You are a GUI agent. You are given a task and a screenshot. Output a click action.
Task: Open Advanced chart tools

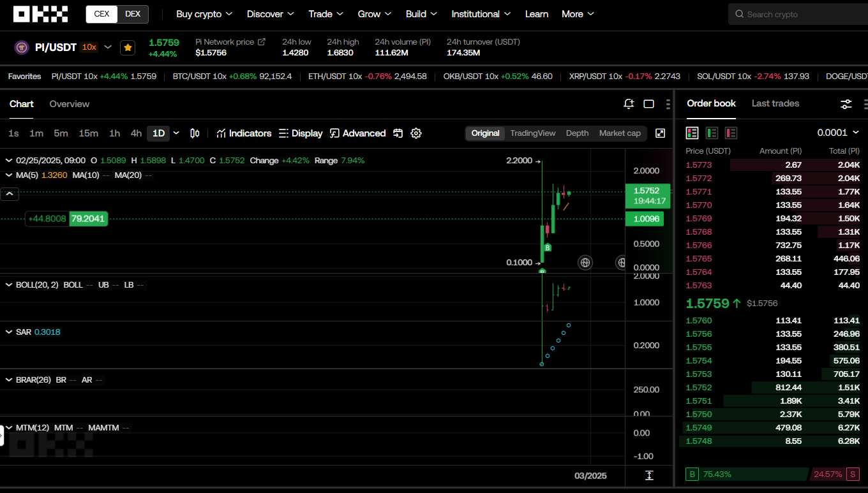(358, 133)
